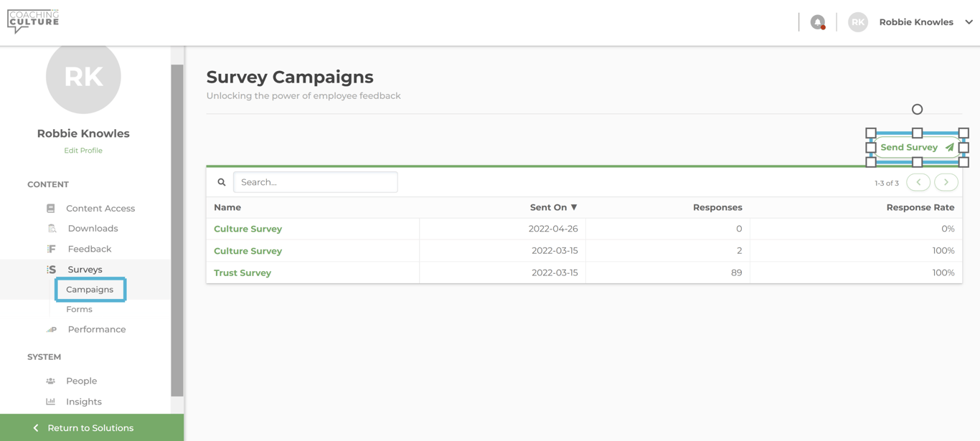Open the Trust Survey campaign
The height and width of the screenshot is (441, 980).
(x=242, y=273)
